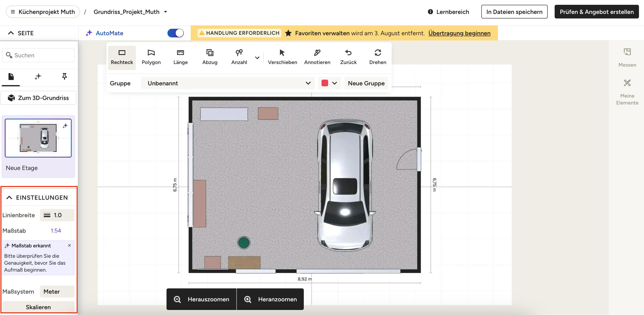This screenshot has height=315, width=644.
Task: Follow the Übertragung beginnen link
Action: pos(459,33)
